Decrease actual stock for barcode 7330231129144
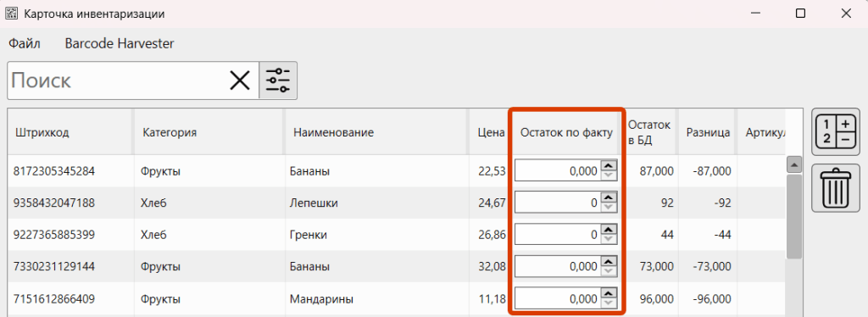The width and height of the screenshot is (868, 317). click(x=609, y=271)
